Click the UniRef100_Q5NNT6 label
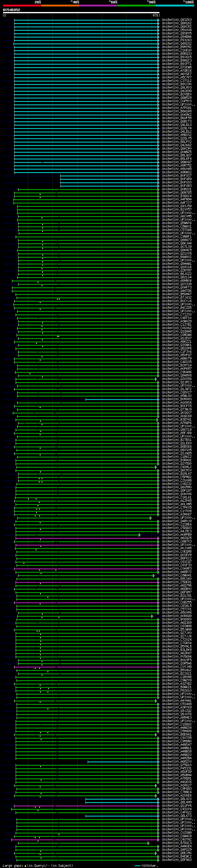This screenshot has height=868, width=197. [x=177, y=223]
